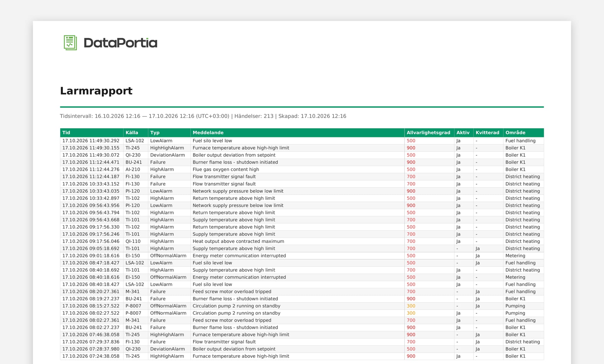Viewport: 604px width, 364px height.
Task: Click the Tidsintervall summary line
Action: point(203,116)
